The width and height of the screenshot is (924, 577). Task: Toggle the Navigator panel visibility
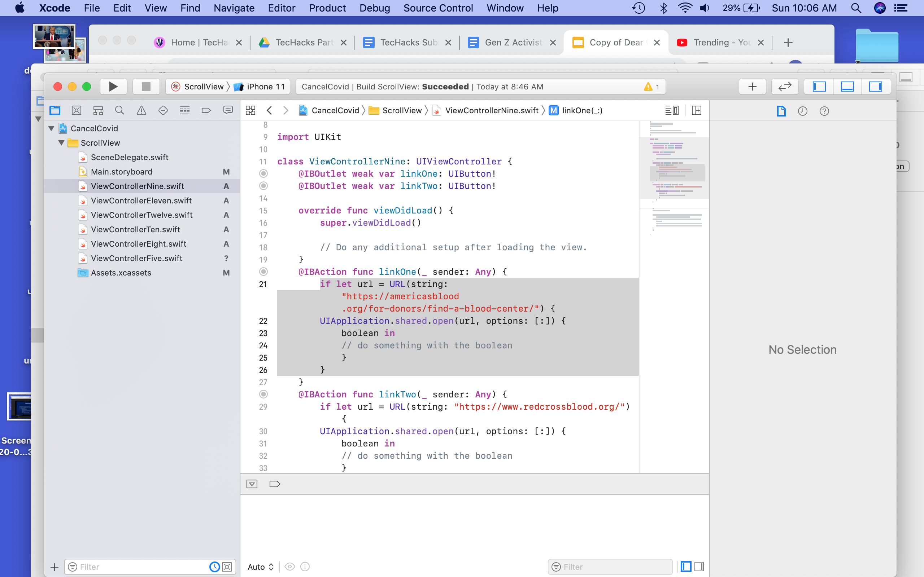coord(819,87)
